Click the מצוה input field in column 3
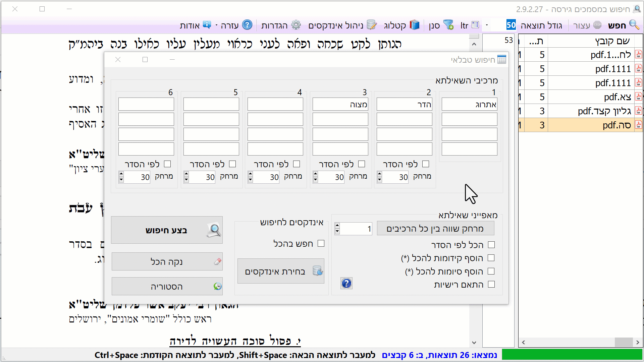Viewport: 644px width, 362px height. (x=340, y=104)
